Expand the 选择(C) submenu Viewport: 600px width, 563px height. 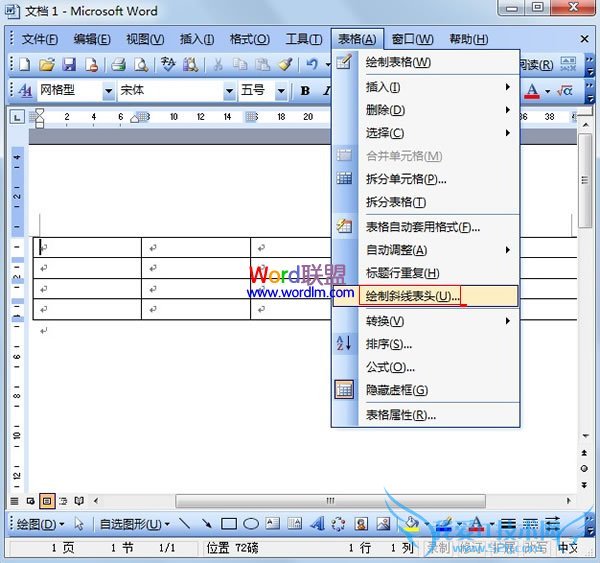(x=426, y=133)
